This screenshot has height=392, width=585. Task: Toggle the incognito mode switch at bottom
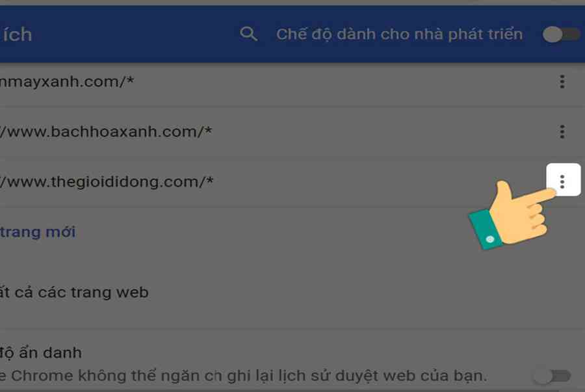click(552, 376)
